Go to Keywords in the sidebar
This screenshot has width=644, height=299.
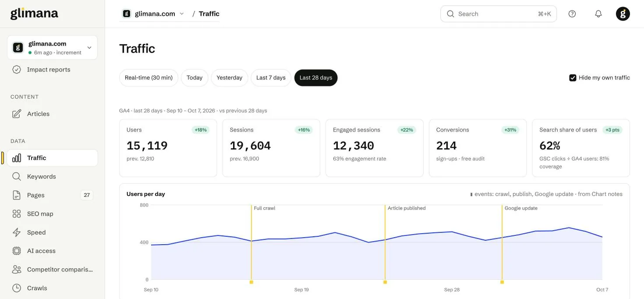coord(52,177)
